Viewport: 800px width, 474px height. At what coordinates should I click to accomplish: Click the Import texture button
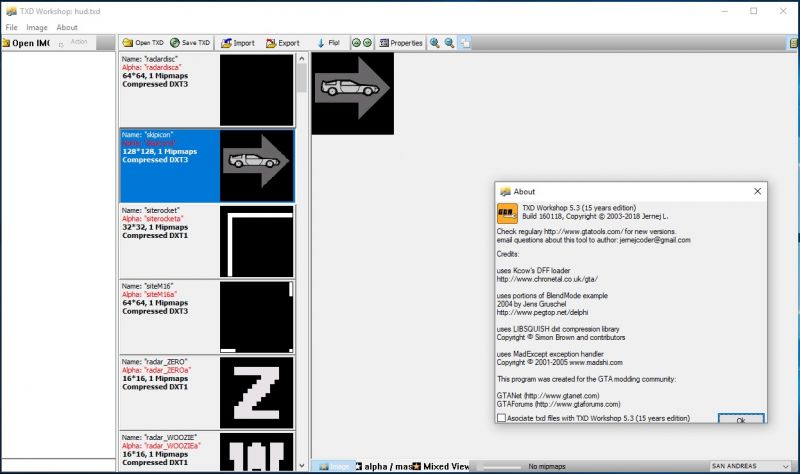point(238,43)
